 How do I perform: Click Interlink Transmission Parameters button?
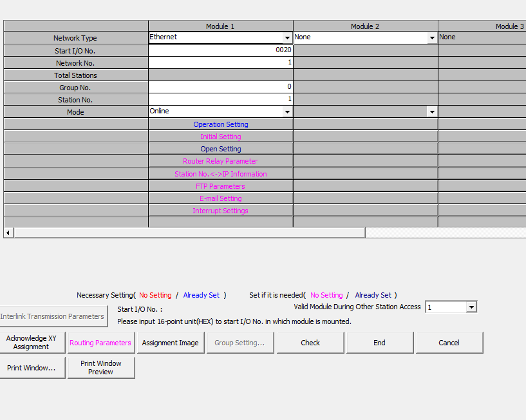[x=53, y=316]
